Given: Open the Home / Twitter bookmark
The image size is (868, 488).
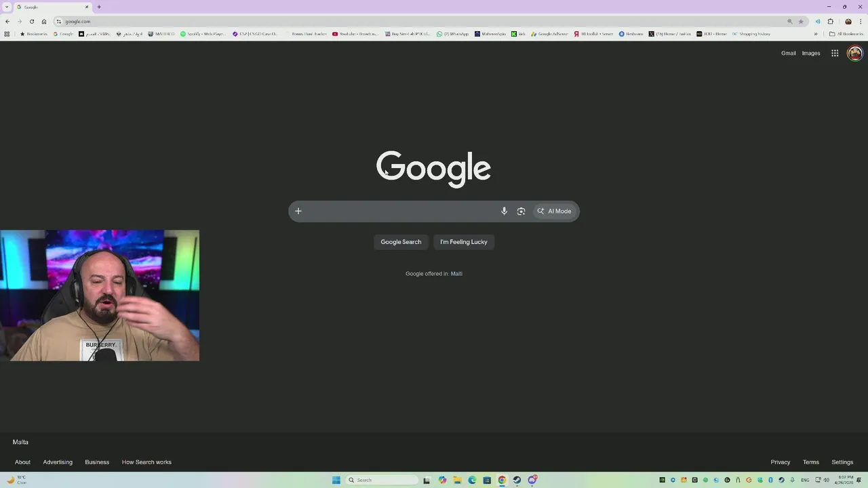Looking at the screenshot, I should coord(670,34).
